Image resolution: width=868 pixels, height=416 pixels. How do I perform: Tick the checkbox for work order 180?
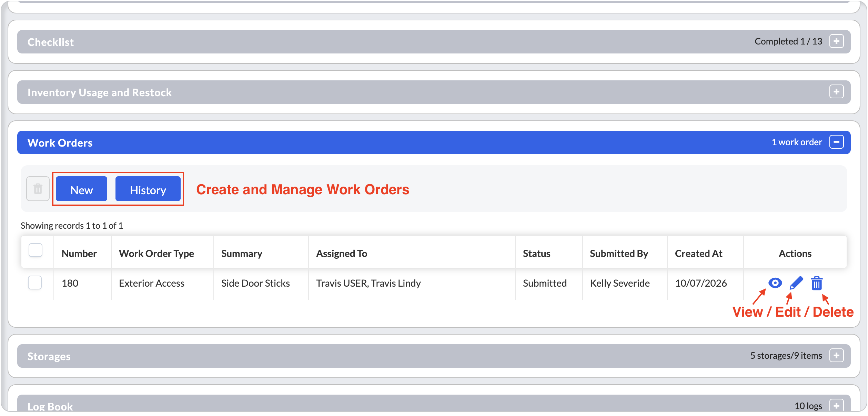coord(35,283)
